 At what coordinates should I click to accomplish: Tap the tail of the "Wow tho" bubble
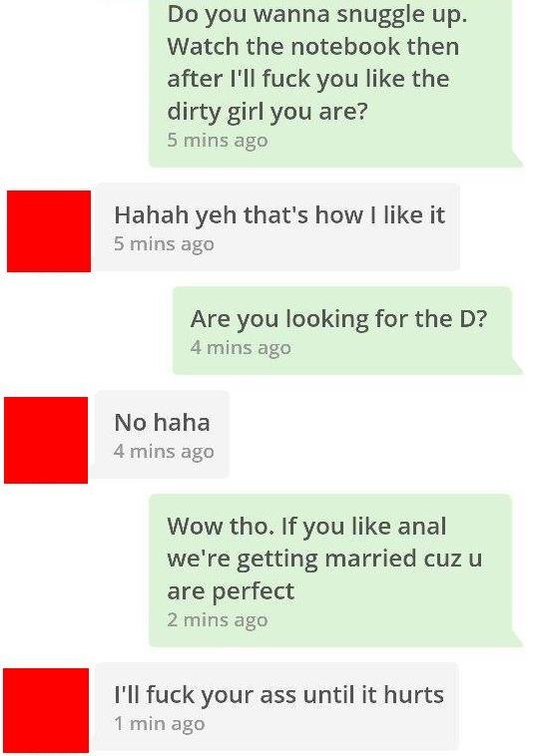(x=517, y=639)
